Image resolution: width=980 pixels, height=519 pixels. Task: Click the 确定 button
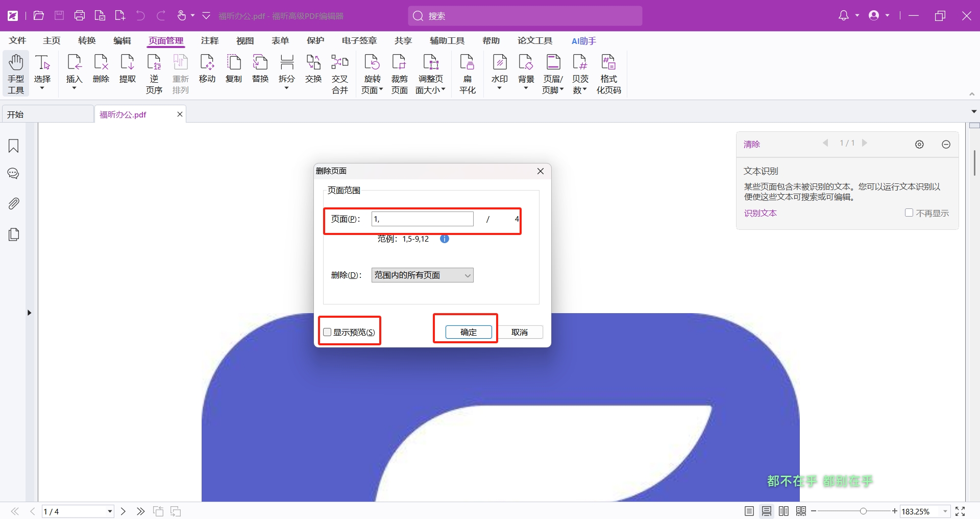[x=468, y=332]
